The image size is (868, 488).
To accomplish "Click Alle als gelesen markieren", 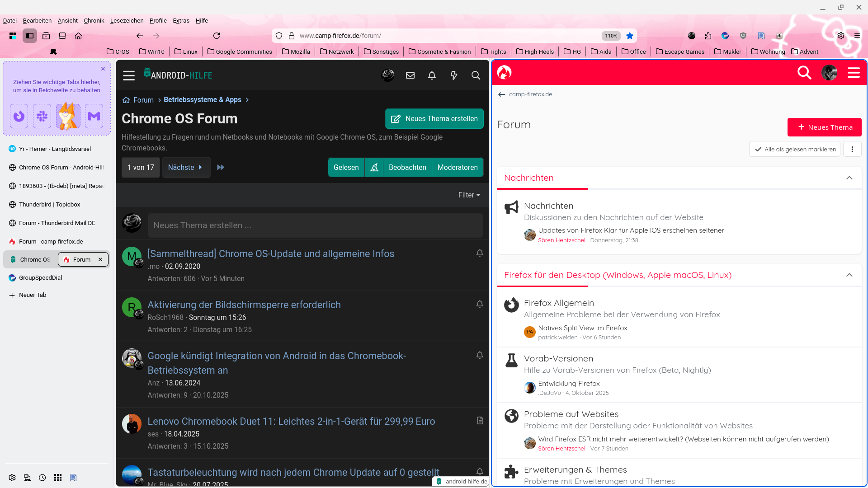I will [x=795, y=149].
